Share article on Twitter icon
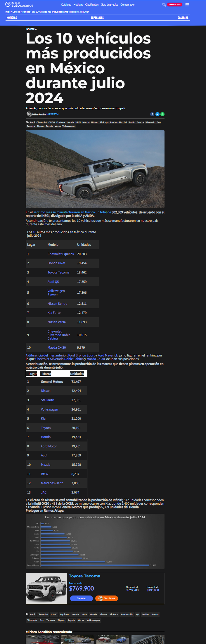 click(157, 114)
